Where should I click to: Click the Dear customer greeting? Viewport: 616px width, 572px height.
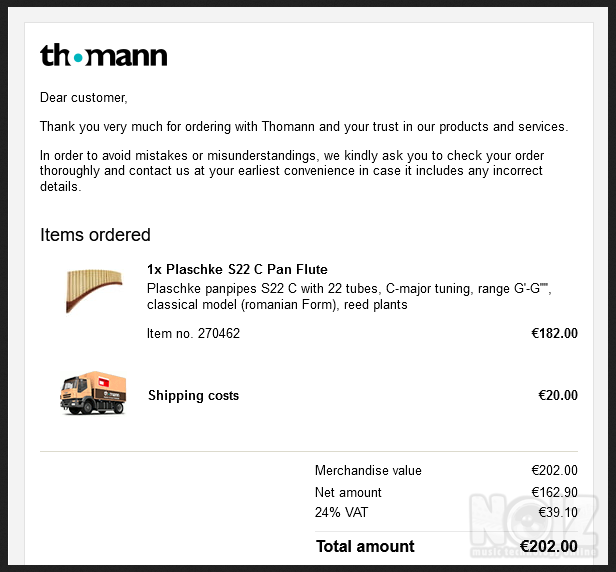click(84, 97)
